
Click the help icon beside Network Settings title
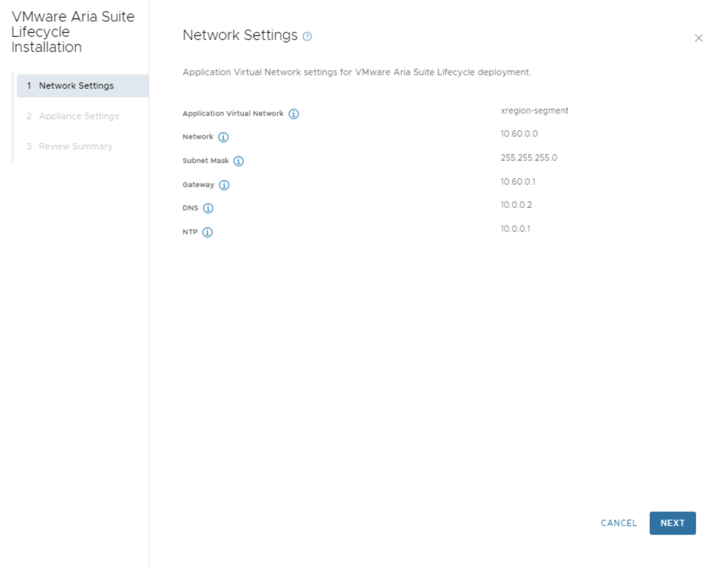click(307, 36)
